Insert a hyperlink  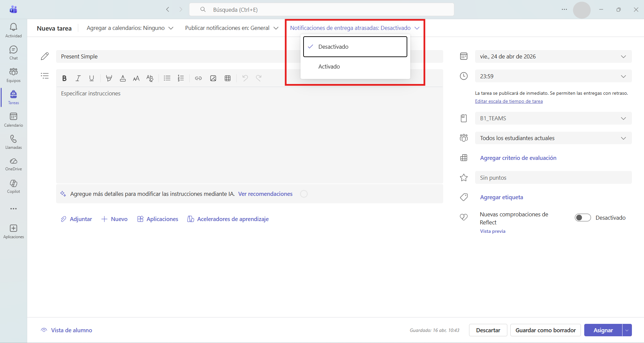[x=198, y=78]
